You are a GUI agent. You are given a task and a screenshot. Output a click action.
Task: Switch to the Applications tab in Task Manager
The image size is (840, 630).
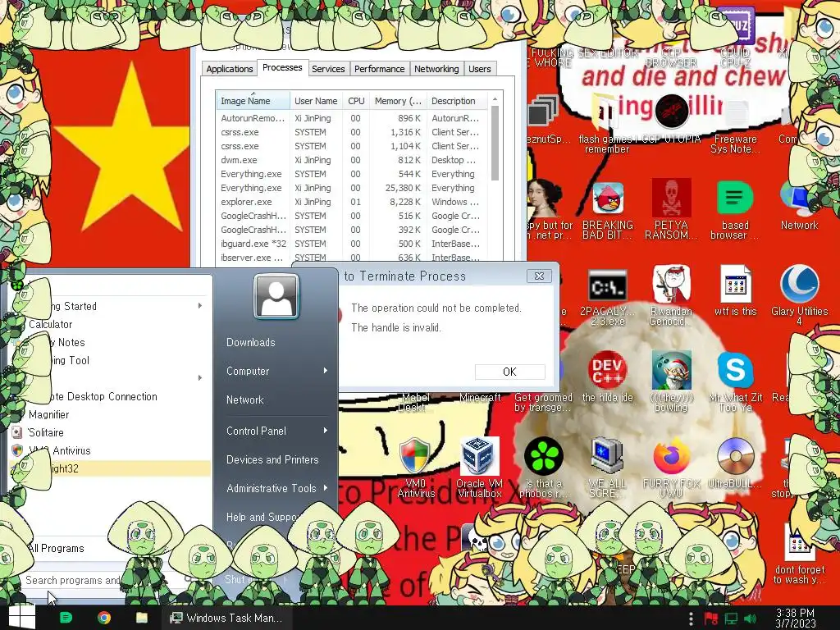click(x=230, y=69)
